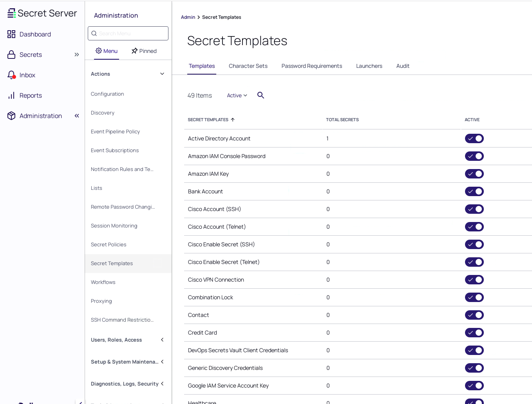This screenshot has width=532, height=404.
Task: Disable the Active Directory Account template
Action: (474, 138)
